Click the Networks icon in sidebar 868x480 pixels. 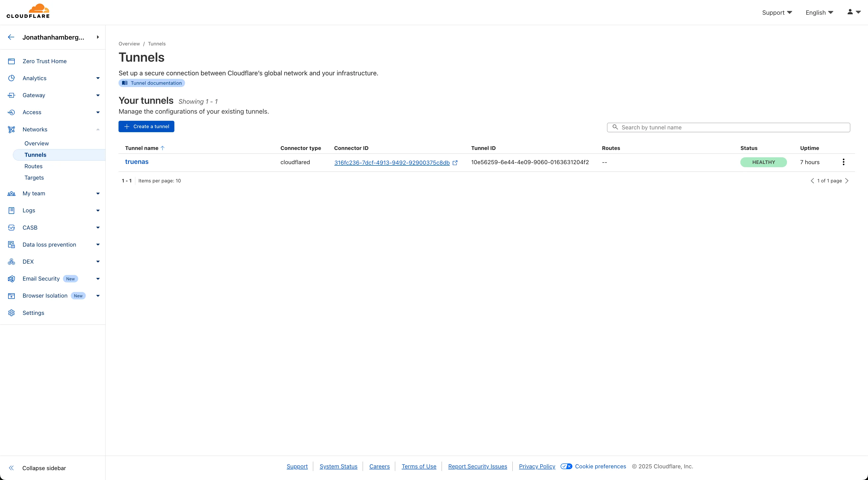(11, 129)
